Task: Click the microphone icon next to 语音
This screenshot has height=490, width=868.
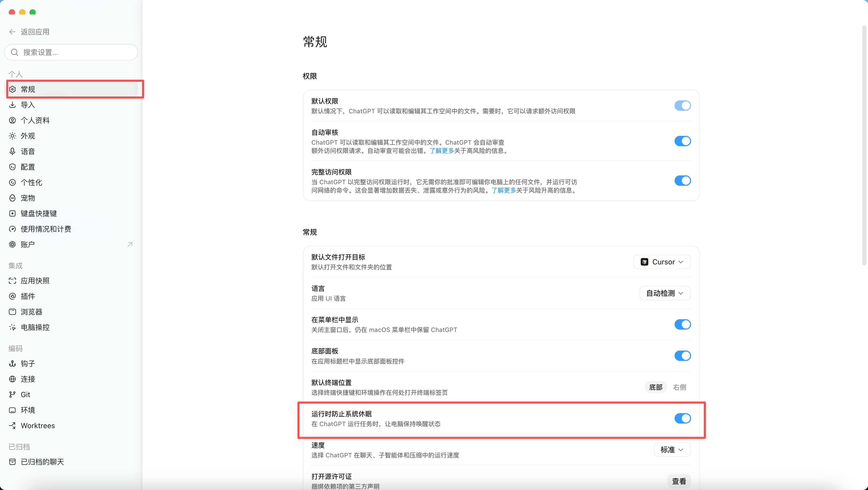Action: coord(12,151)
